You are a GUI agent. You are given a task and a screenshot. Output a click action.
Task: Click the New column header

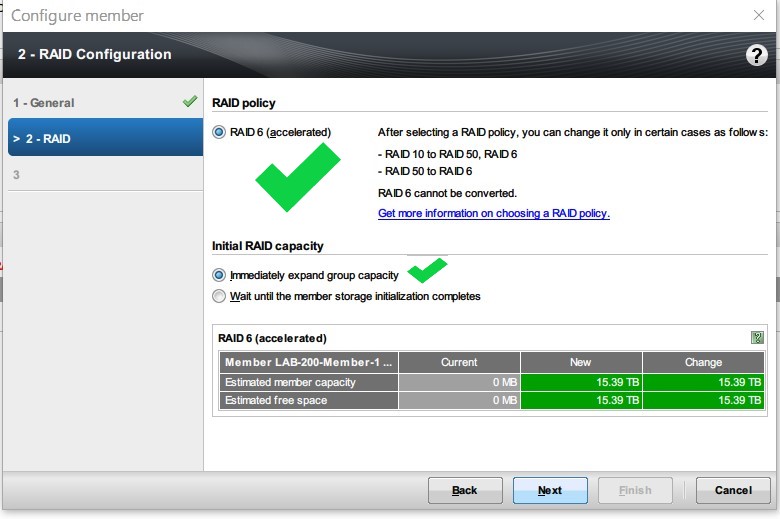(581, 362)
